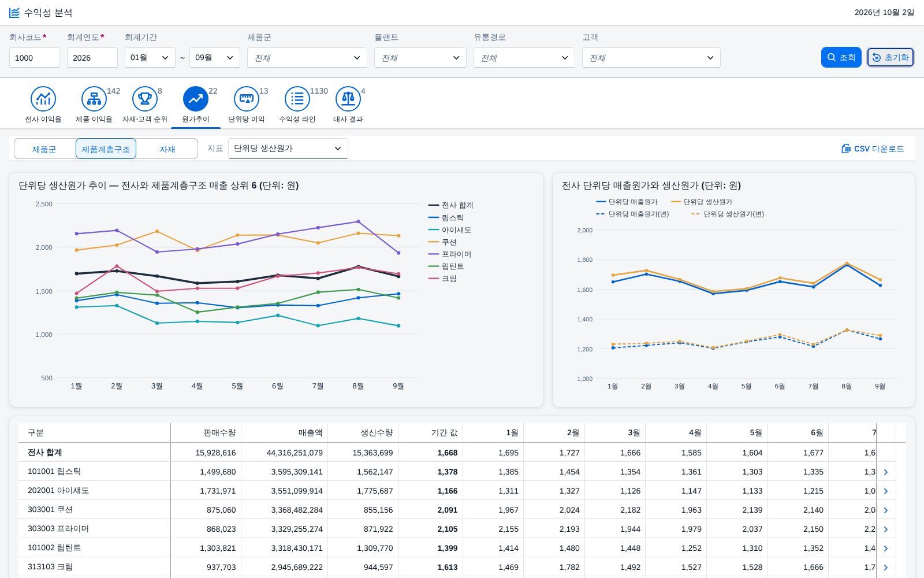Open detail arrow for 쿠션 row

885,510
